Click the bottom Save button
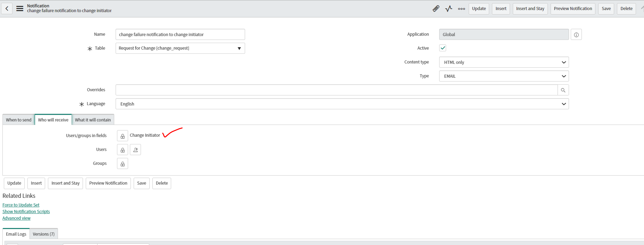The height and width of the screenshot is (245, 644). 142,183
